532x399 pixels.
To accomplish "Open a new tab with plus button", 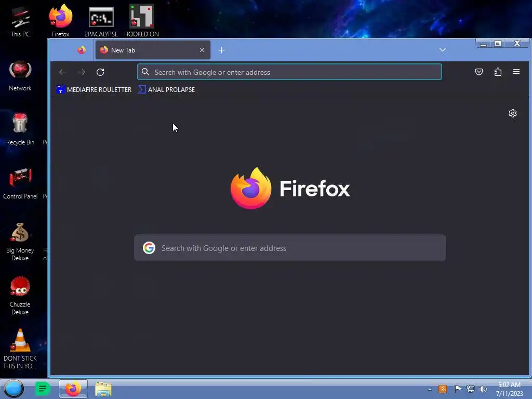I will [x=221, y=50].
